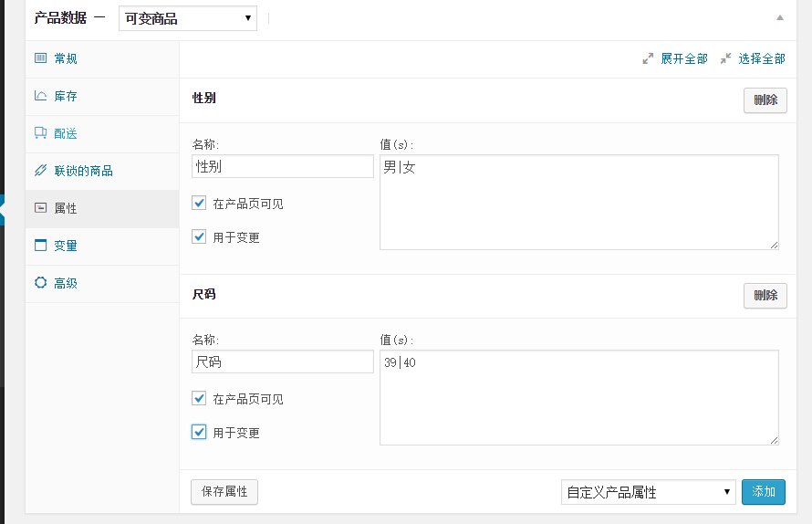Go to the 联锁的商品 tab
Screen dimensions: 812x524
[102, 171]
